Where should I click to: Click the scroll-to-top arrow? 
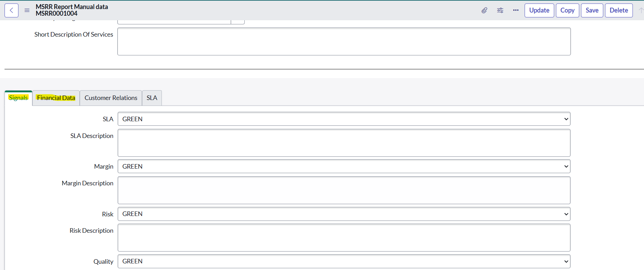tap(641, 10)
